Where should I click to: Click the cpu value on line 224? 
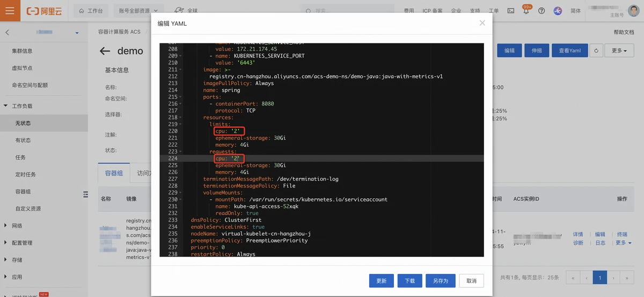pyautogui.click(x=235, y=159)
